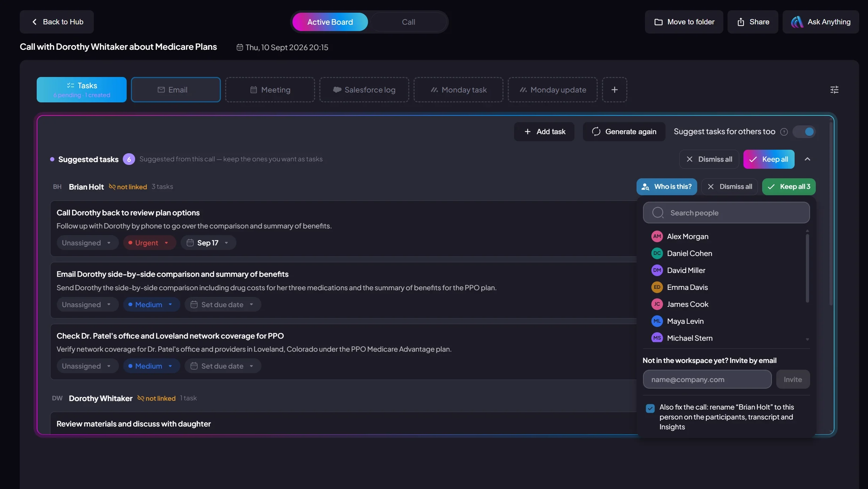
Task: Click Keep all 3 button
Action: coord(789,187)
